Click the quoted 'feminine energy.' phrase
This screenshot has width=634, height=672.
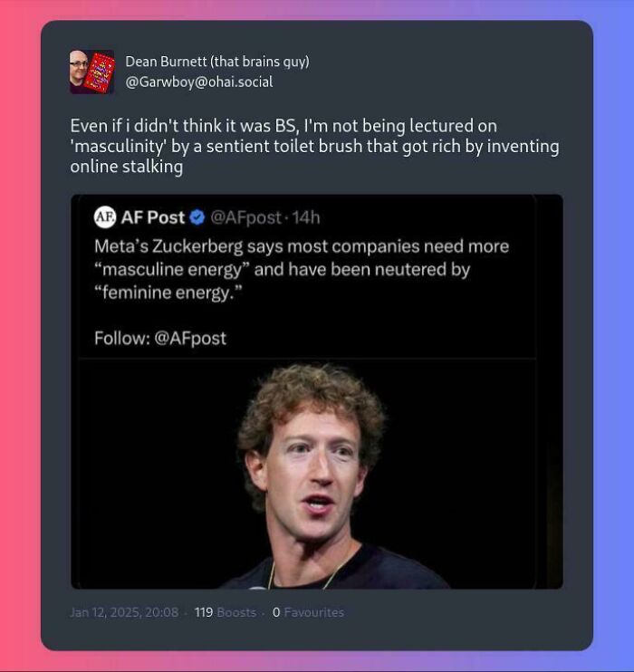(168, 293)
